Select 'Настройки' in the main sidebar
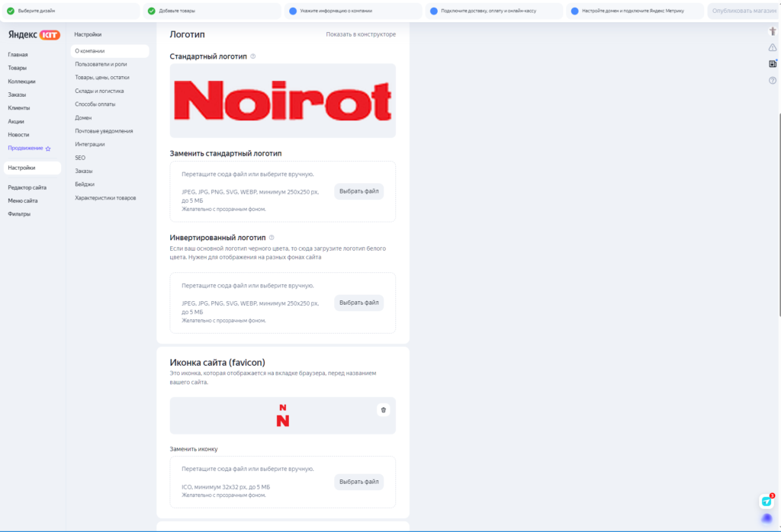 point(32,168)
